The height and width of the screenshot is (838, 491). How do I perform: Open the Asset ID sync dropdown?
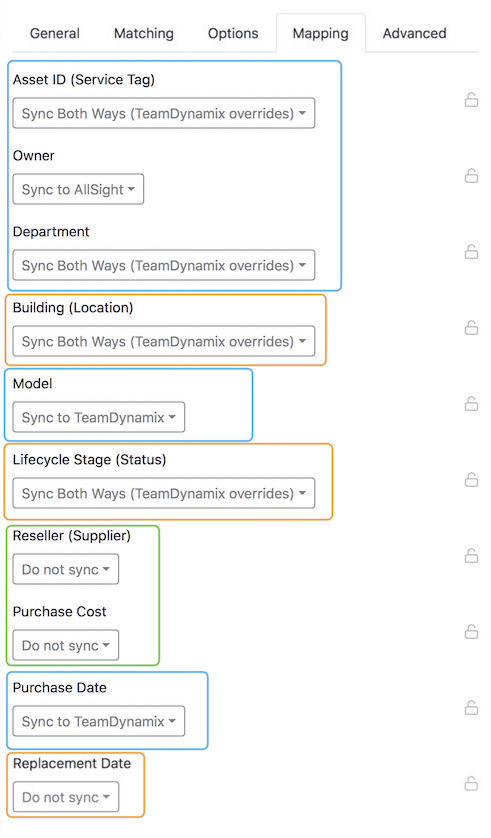tap(164, 113)
